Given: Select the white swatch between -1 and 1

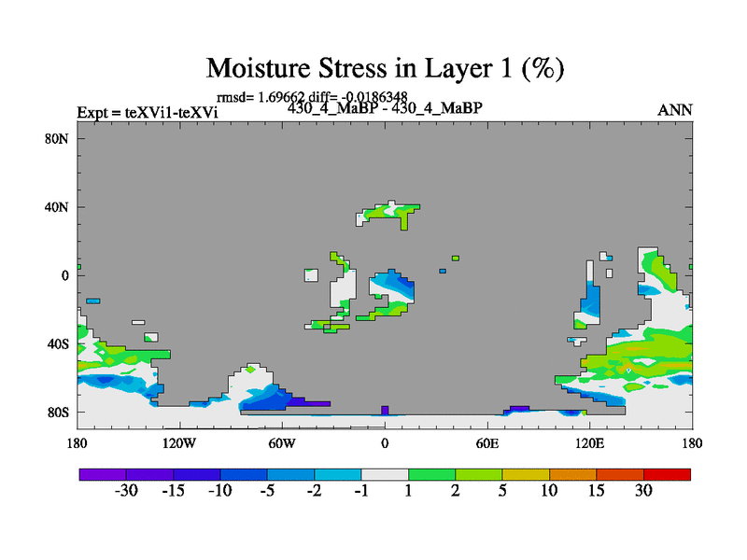Looking at the screenshot, I should [385, 474].
